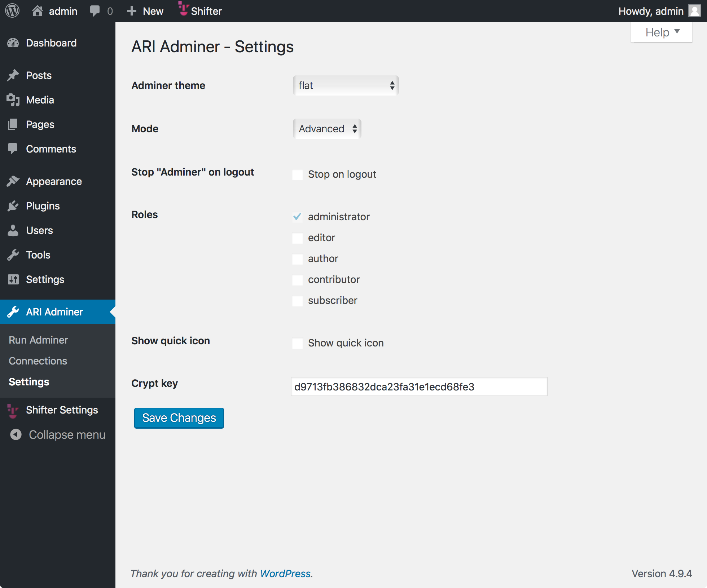
Task: Click the admin site name link
Action: click(63, 11)
